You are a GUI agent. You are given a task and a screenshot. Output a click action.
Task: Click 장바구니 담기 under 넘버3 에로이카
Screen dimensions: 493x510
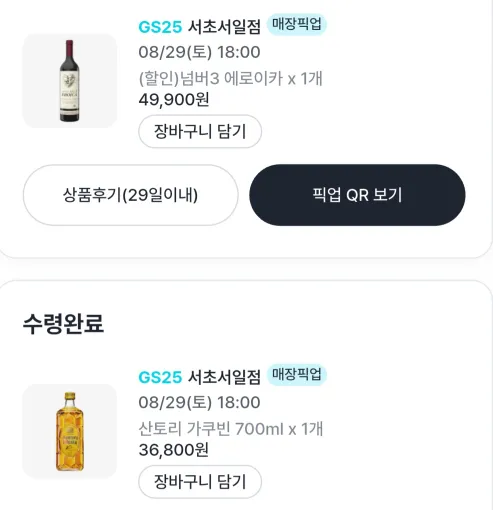[x=200, y=131]
